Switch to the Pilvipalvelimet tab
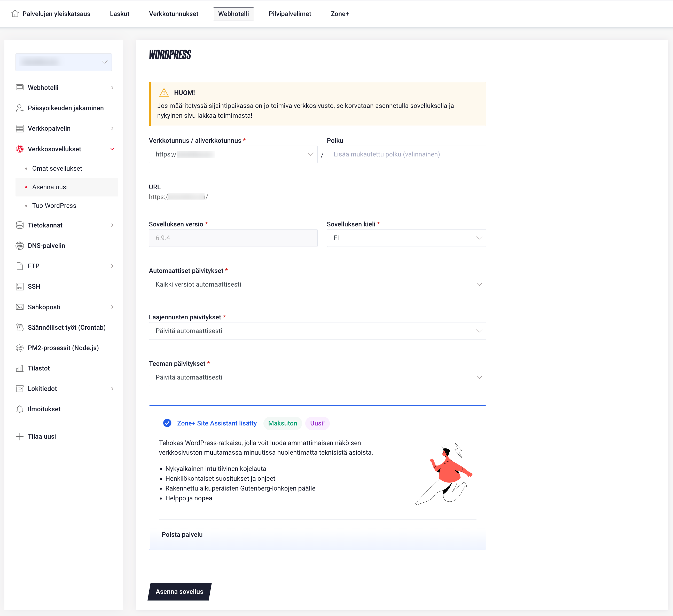Viewport: 673px width, 616px height. [290, 14]
